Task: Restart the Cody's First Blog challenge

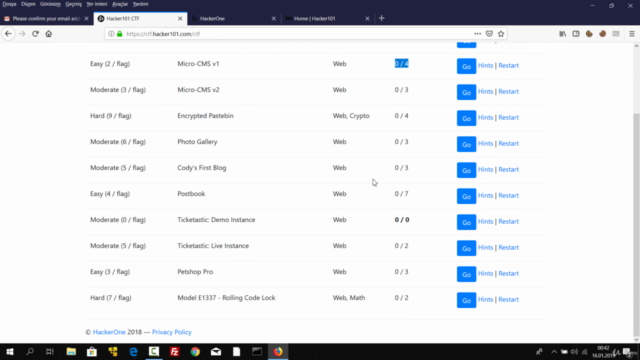Action: (509, 169)
